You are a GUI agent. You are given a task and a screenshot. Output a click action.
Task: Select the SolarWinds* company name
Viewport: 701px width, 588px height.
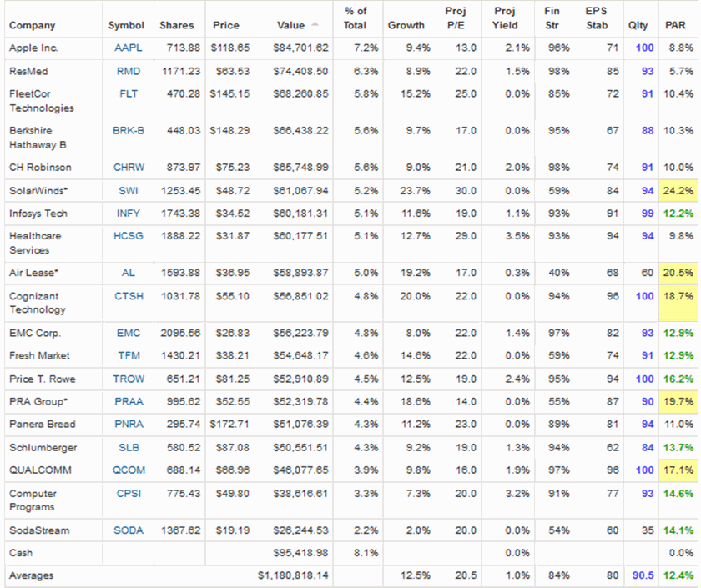38,191
